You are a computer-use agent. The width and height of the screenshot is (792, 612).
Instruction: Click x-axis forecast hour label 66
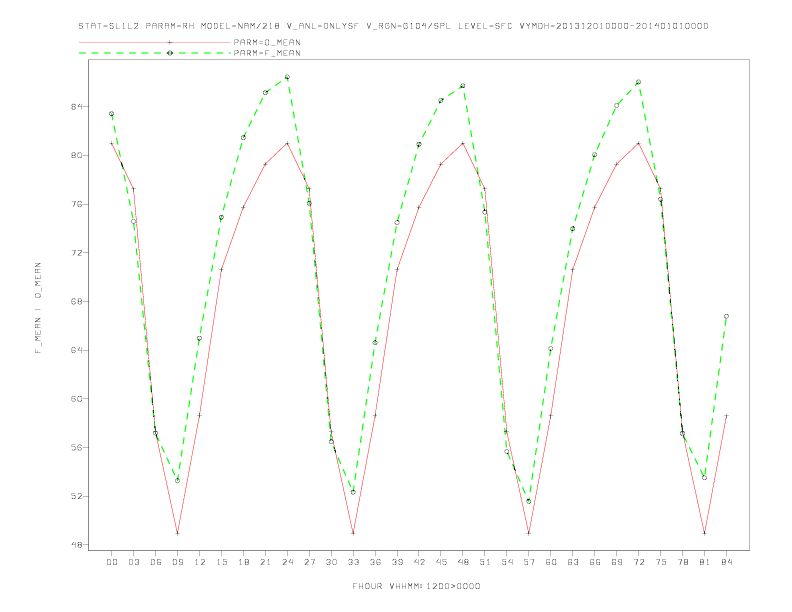(x=595, y=562)
